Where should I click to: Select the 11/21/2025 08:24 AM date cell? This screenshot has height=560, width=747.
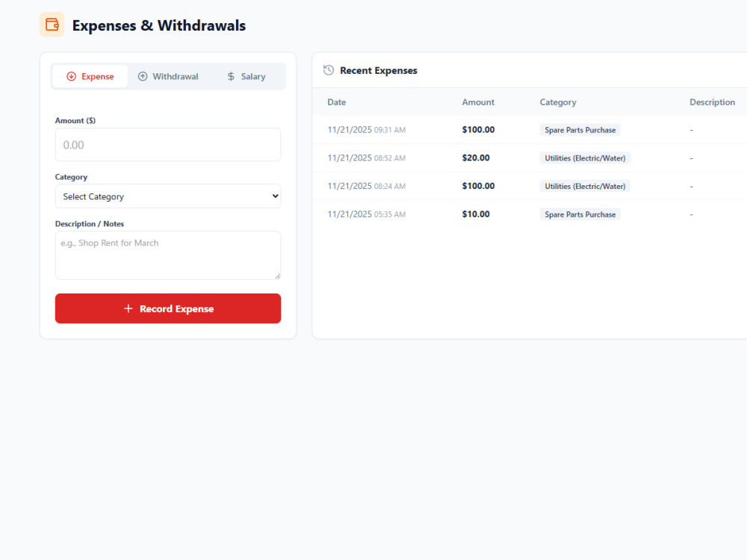tap(366, 186)
